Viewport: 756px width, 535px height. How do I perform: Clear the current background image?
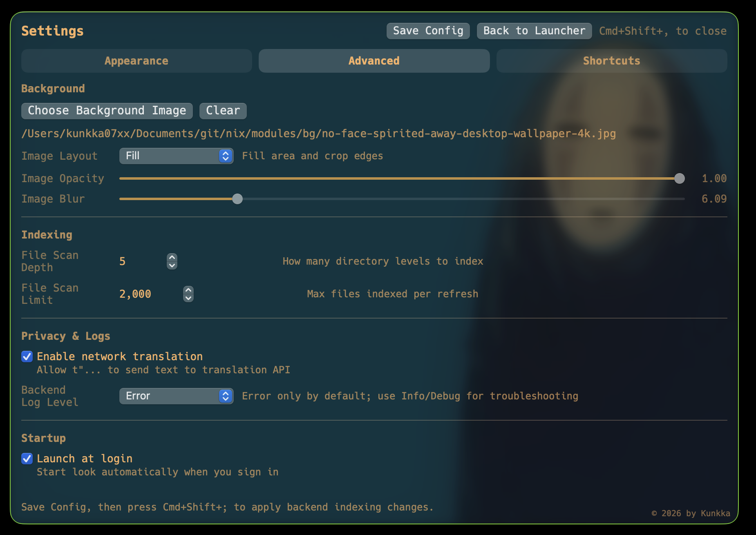click(x=222, y=111)
